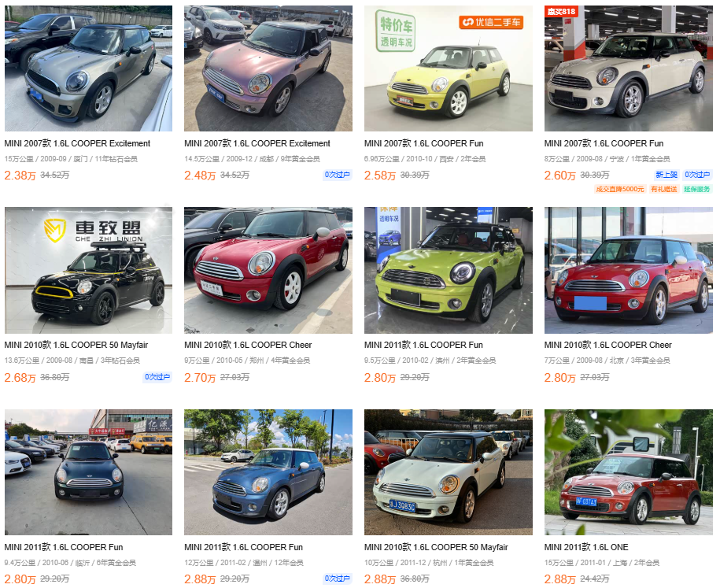Viewport: 720px width, 588px height.
Task: Click the 特价车 透明车况 green badge
Action: 396,31
